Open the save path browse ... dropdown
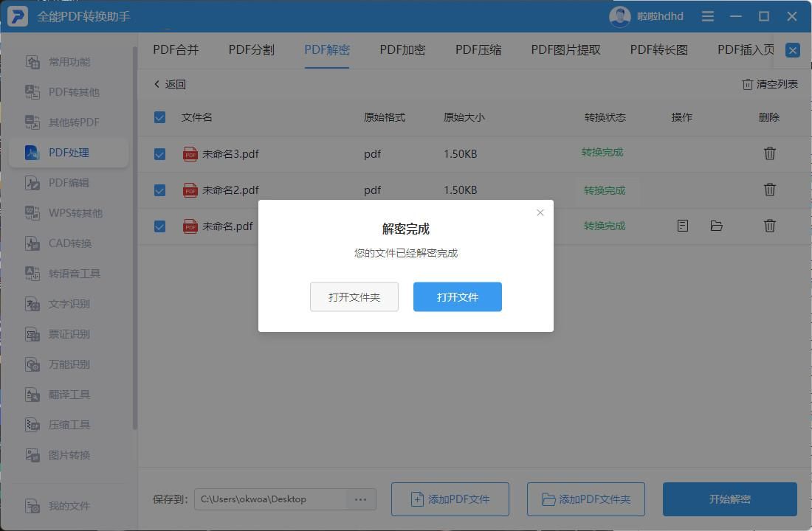Image resolution: width=812 pixels, height=531 pixels. pos(360,499)
